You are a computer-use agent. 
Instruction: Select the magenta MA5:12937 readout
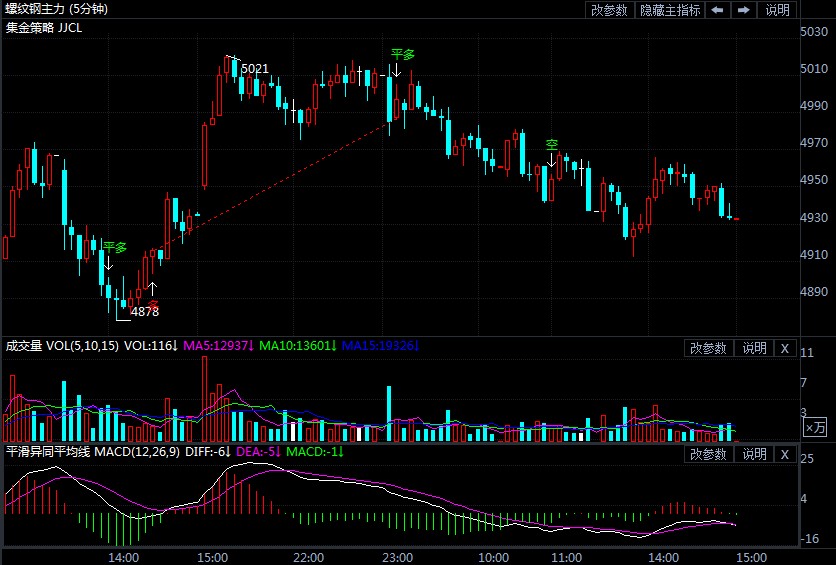pos(219,346)
